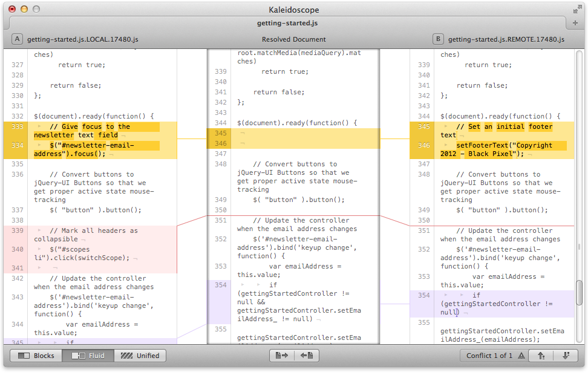The image size is (588, 375).
Task: Click the A file badge icon
Action: point(18,39)
